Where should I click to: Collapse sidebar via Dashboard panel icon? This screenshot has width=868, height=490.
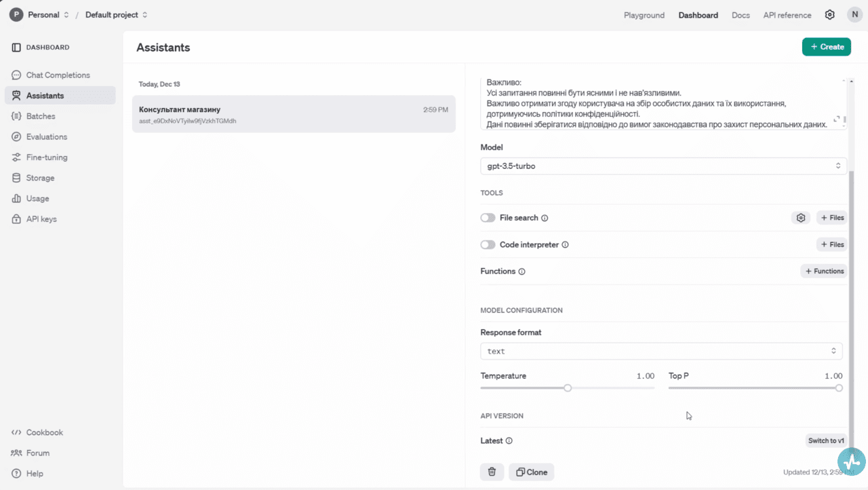coord(16,48)
